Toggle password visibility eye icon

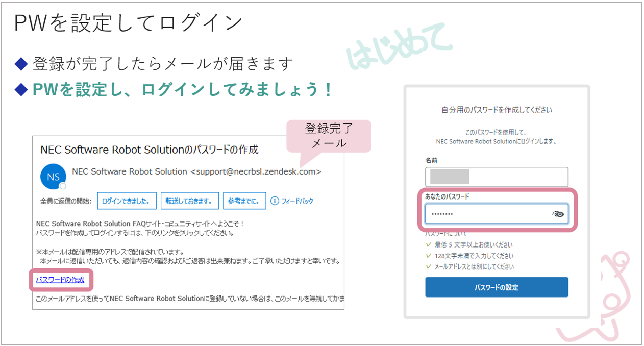coord(559,214)
